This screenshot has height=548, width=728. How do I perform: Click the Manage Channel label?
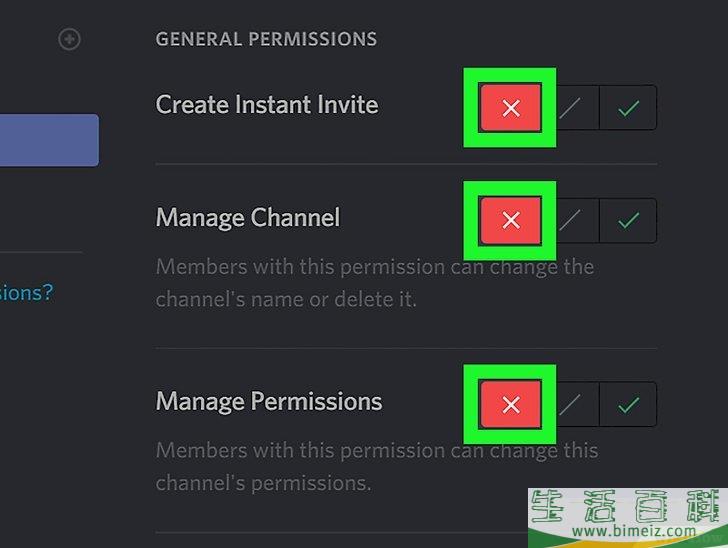(248, 217)
